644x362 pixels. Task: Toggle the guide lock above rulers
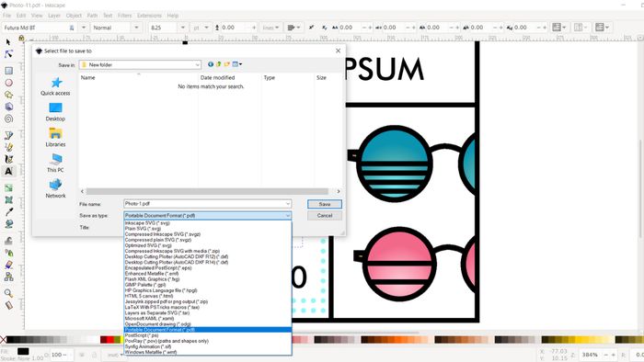click(21, 38)
